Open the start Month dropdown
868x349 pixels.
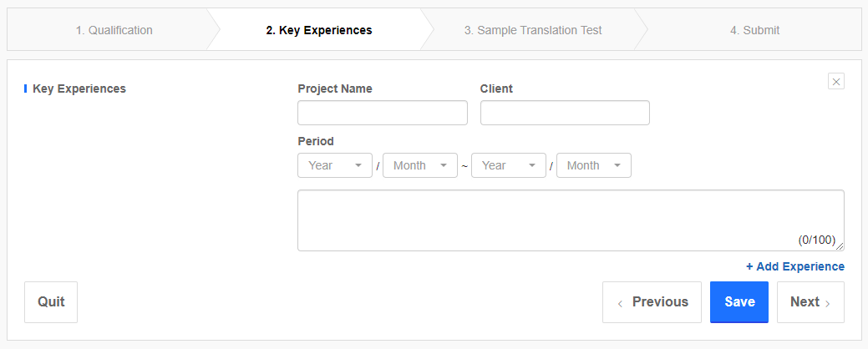point(420,165)
